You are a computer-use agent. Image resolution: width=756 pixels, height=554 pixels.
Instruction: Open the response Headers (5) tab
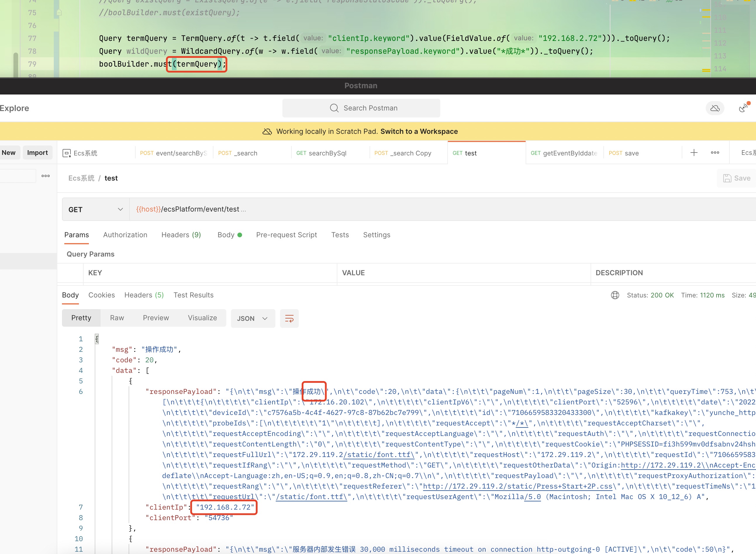144,295
